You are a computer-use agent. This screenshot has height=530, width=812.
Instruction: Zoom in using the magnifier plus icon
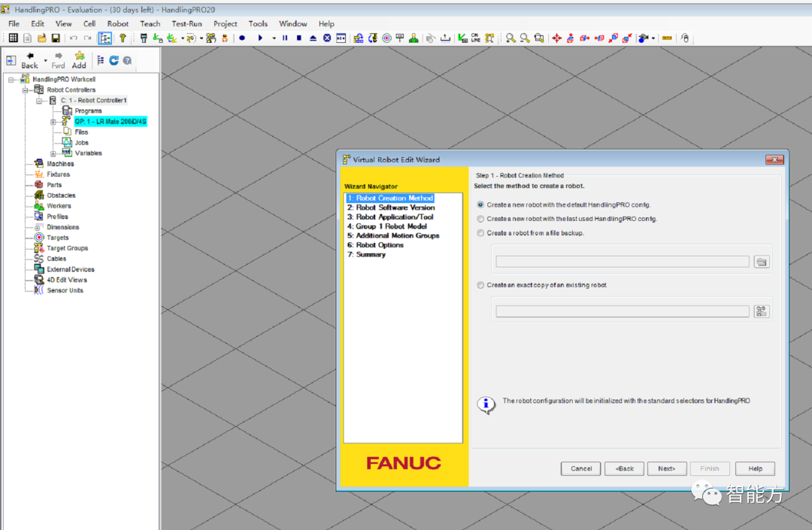511,38
